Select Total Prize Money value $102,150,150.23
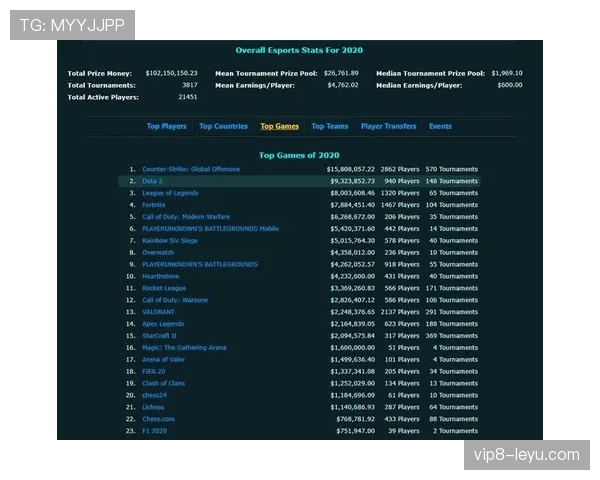 tap(171, 73)
